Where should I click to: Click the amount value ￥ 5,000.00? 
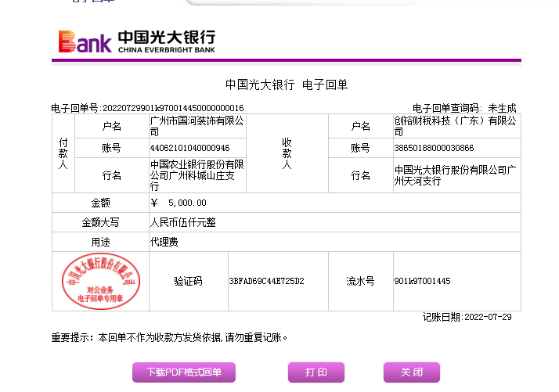click(x=179, y=203)
